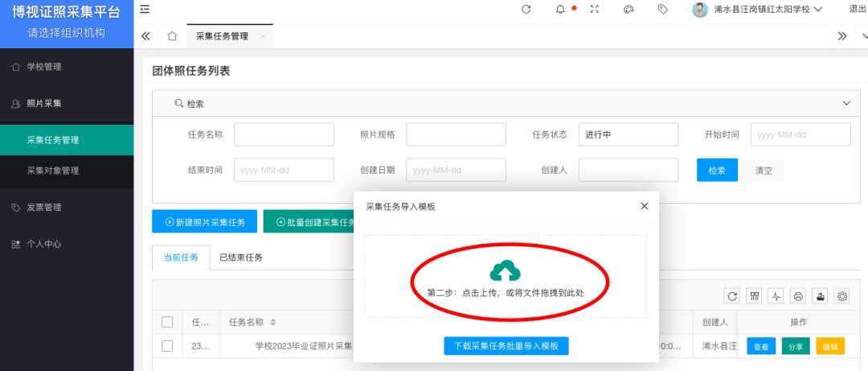Switch to 当前任务 tab
The width and height of the screenshot is (868, 371).
(x=181, y=258)
